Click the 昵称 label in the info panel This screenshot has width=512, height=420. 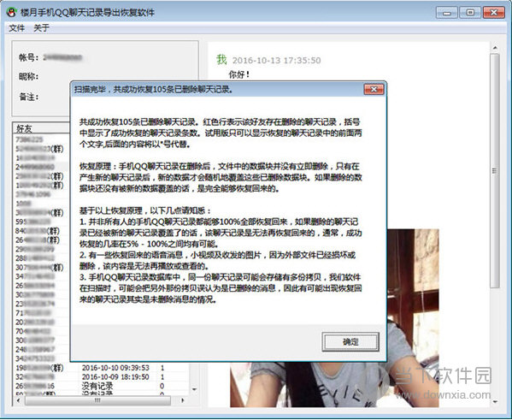tap(28, 77)
